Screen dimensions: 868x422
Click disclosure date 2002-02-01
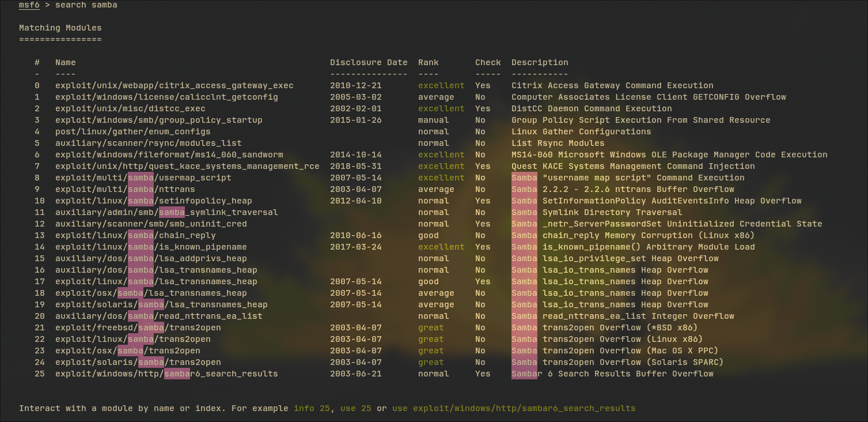[x=356, y=108]
